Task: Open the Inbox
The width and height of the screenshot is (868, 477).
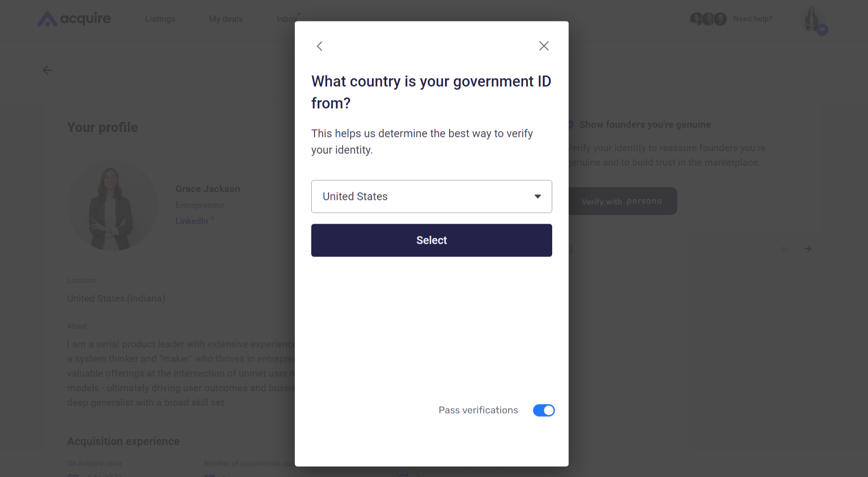Action: click(x=287, y=19)
